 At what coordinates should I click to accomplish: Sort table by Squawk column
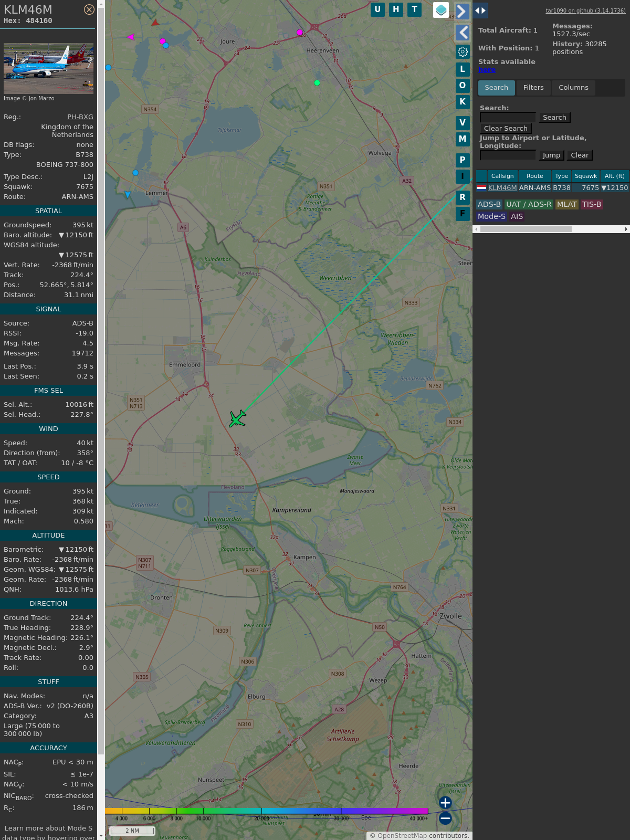point(586,176)
